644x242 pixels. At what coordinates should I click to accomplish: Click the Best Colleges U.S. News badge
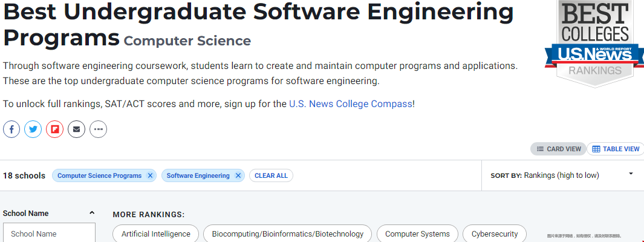(x=594, y=42)
